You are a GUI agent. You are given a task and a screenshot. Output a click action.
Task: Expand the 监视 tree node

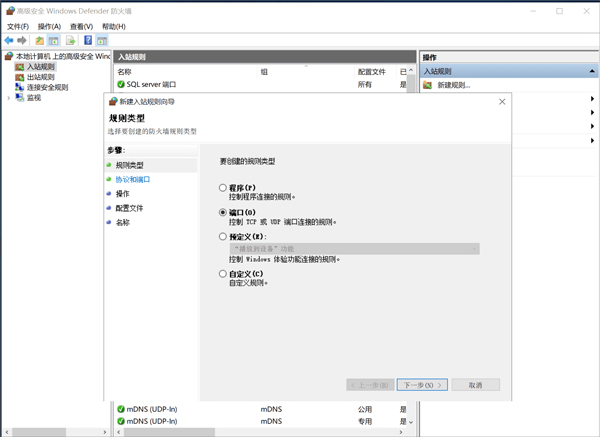click(8, 98)
